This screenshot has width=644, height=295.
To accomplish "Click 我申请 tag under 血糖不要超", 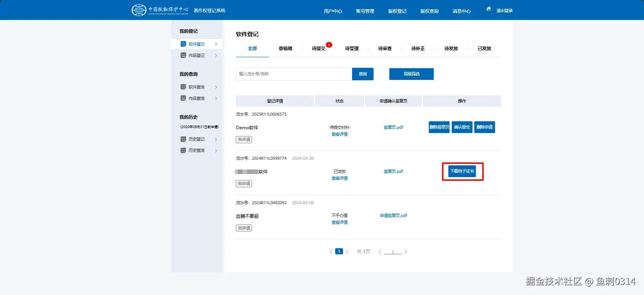I will coord(244,228).
